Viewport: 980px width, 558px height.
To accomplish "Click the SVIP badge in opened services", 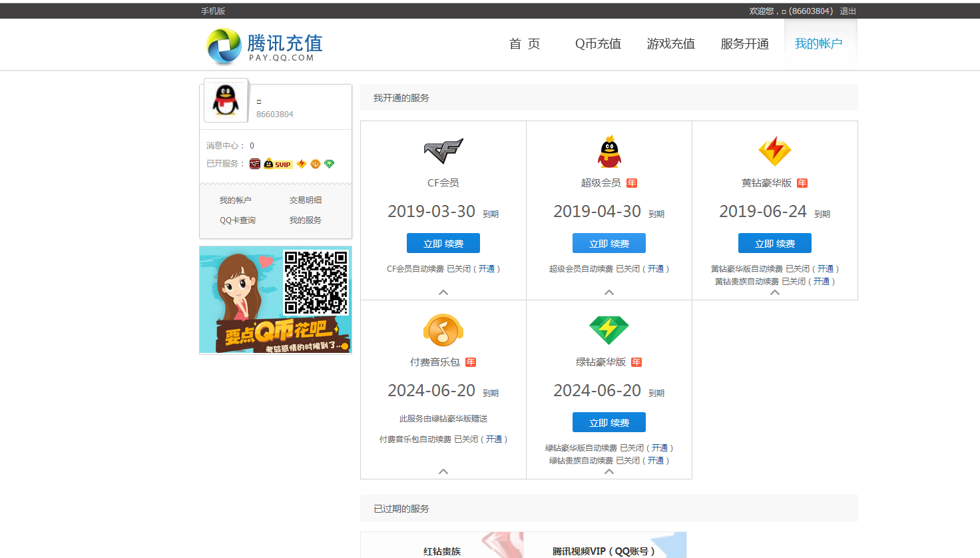I will [x=278, y=164].
